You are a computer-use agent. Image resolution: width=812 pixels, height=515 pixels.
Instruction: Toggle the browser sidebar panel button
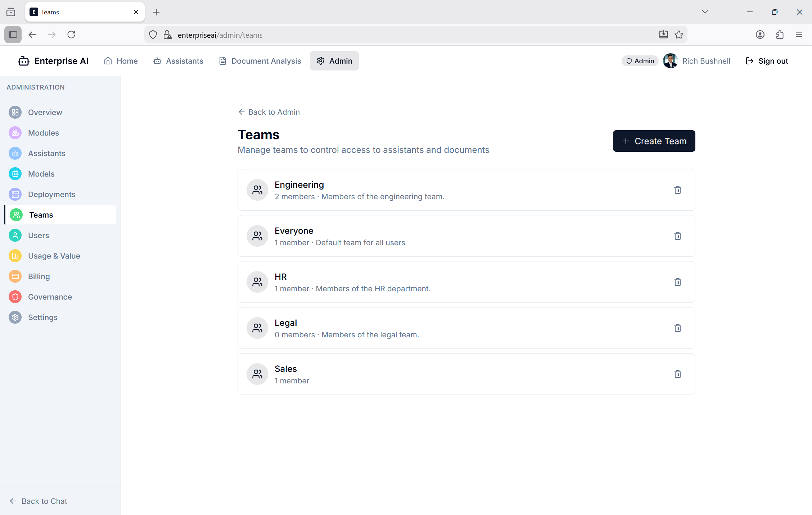tap(13, 35)
